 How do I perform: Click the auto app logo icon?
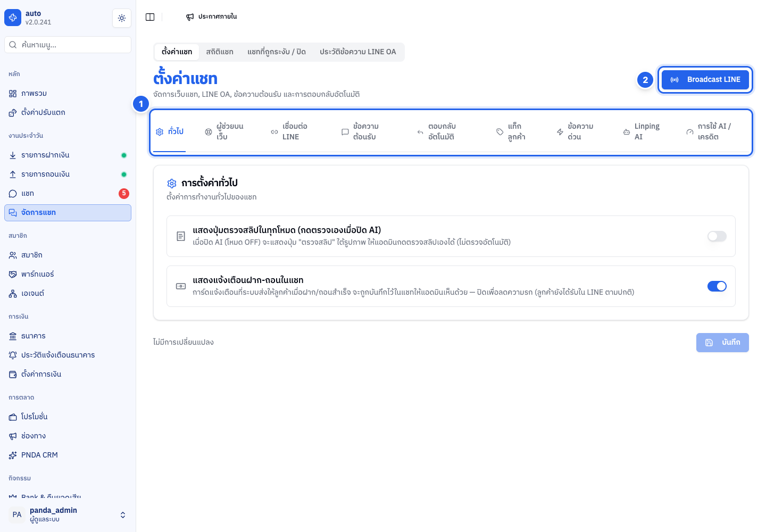(13, 18)
